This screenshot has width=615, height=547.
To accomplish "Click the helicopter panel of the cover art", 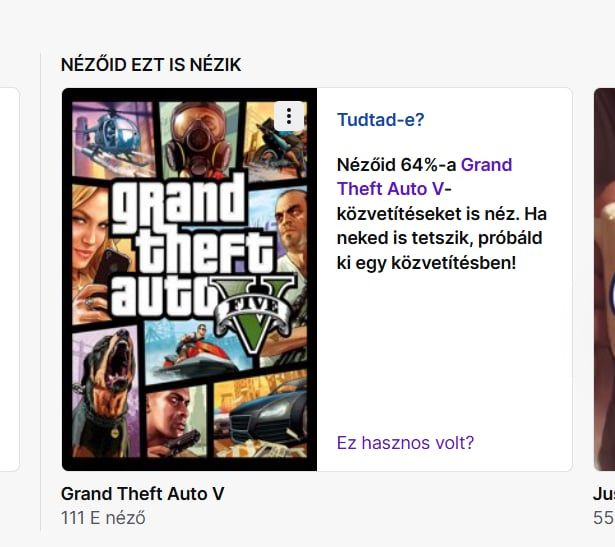I will coord(114,139).
